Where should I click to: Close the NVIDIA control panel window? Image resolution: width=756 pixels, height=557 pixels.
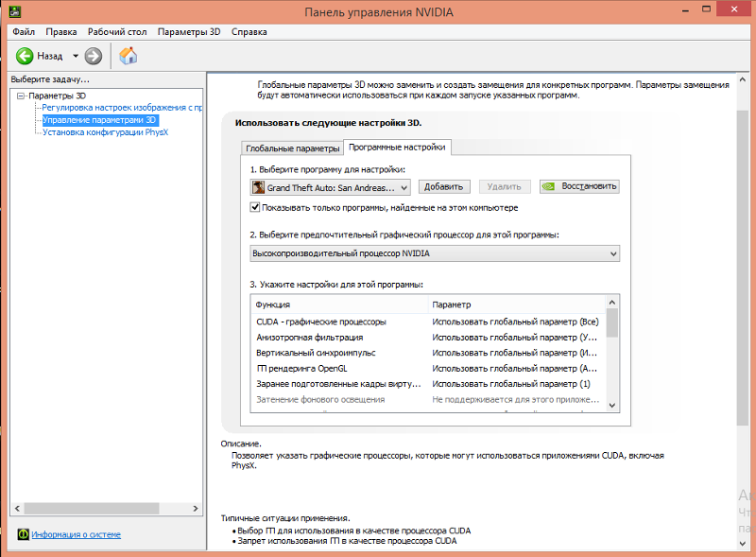[734, 9]
